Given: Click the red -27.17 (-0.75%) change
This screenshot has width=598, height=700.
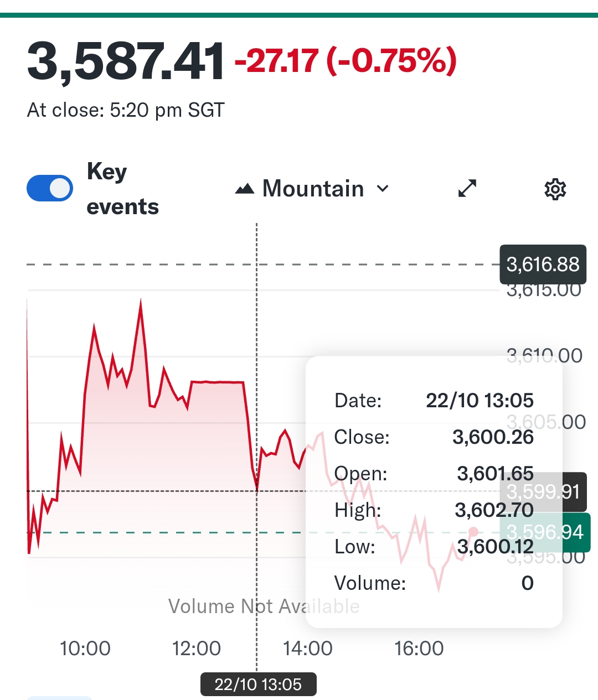Looking at the screenshot, I should point(346,61).
